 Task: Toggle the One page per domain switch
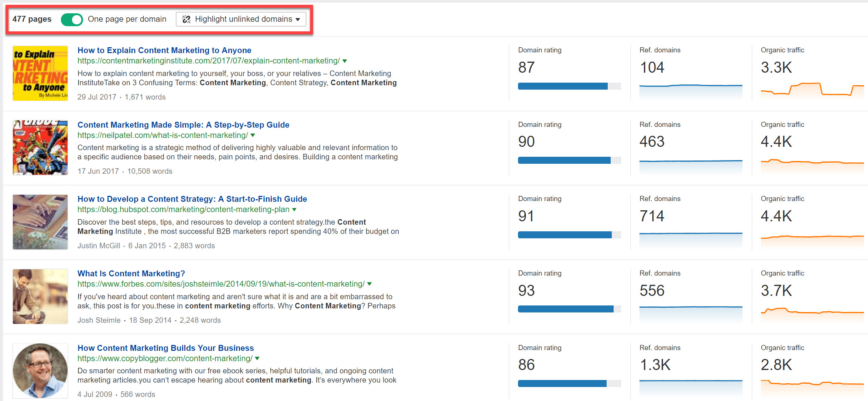coord(72,19)
